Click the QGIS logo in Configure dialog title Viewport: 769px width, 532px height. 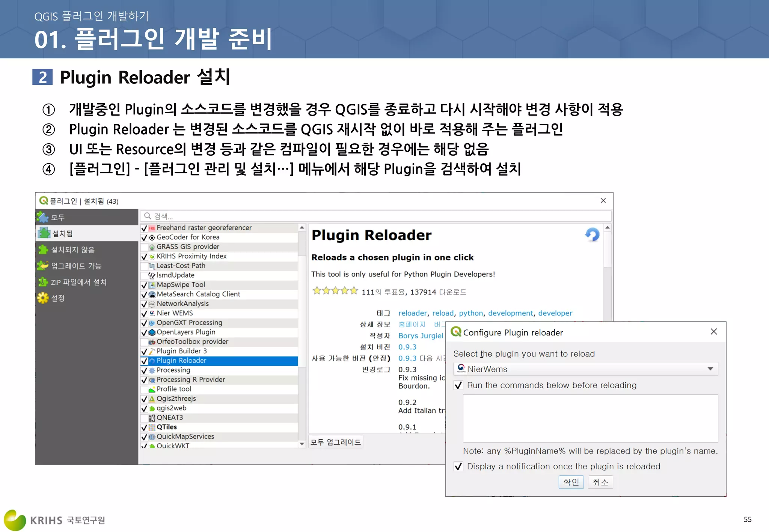click(456, 332)
